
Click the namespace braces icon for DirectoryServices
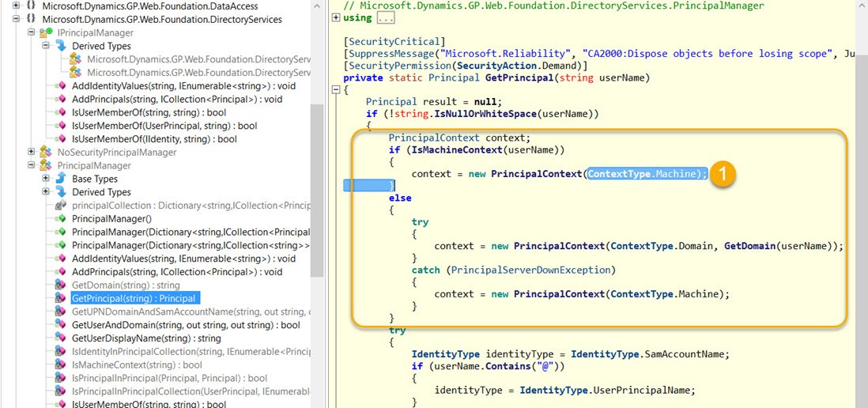click(31, 20)
